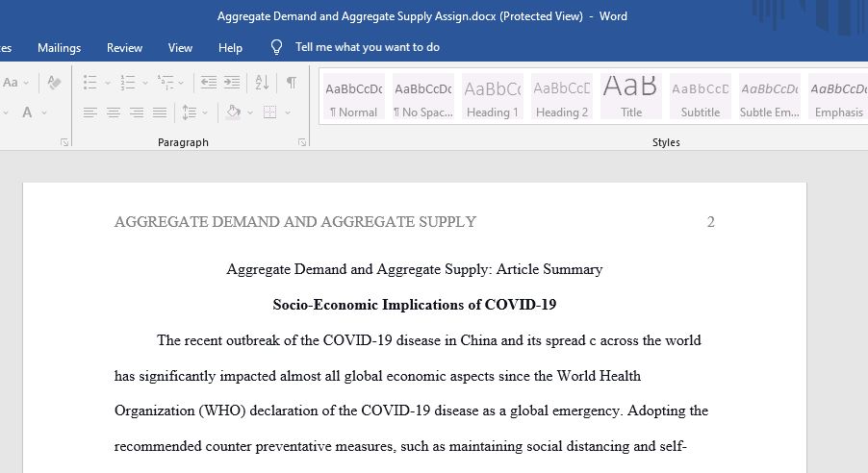The image size is (868, 473).
Task: Apply the Subtle Emphasis style
Action: (770, 97)
